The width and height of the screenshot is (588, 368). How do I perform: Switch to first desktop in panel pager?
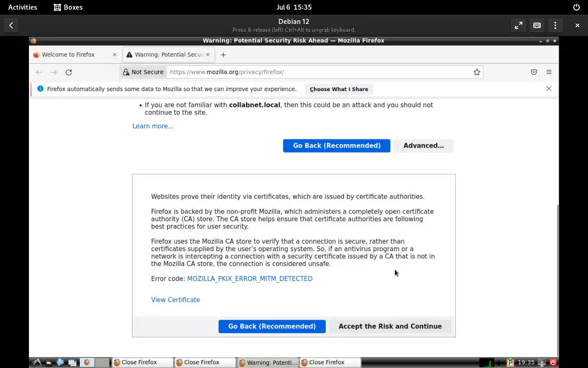[x=88, y=362]
